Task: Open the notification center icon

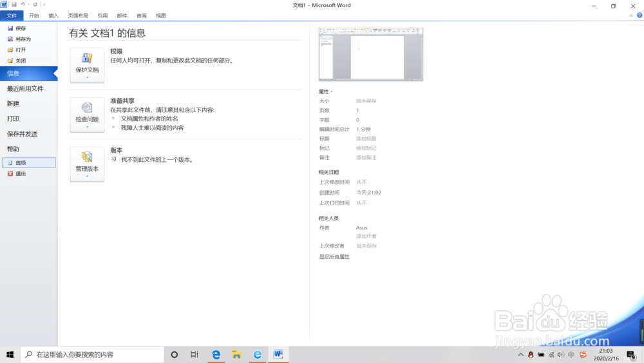Action: (x=631, y=355)
